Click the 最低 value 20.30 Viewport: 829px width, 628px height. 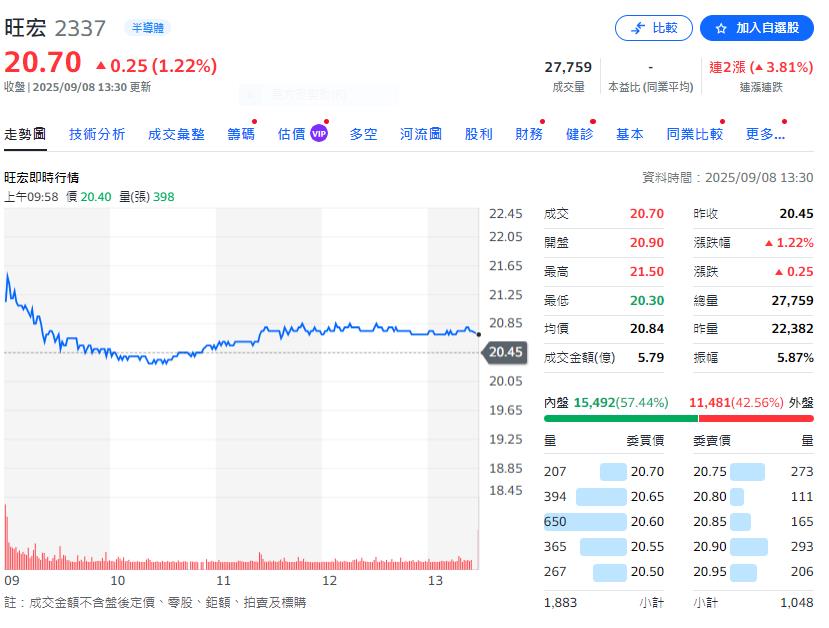coord(647,301)
